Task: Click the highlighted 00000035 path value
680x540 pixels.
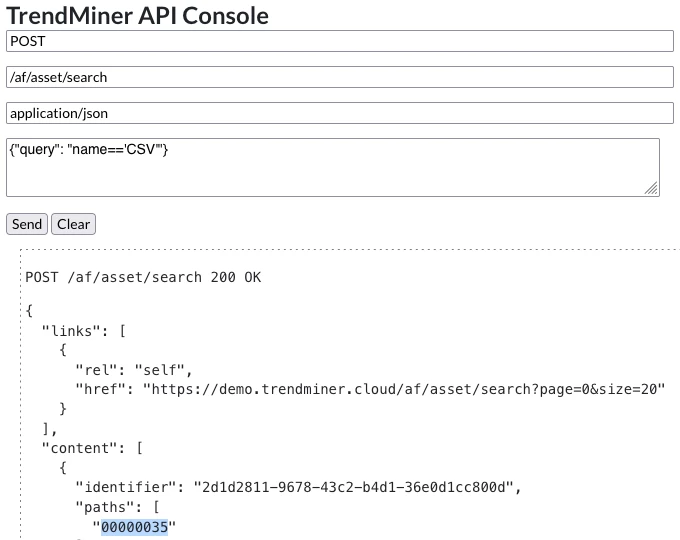Action: 134,527
